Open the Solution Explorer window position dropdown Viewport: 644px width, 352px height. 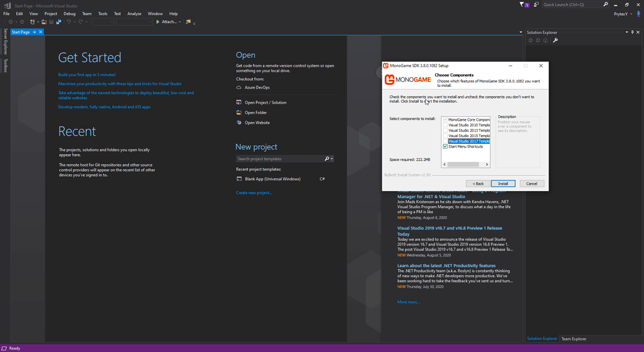627,32
